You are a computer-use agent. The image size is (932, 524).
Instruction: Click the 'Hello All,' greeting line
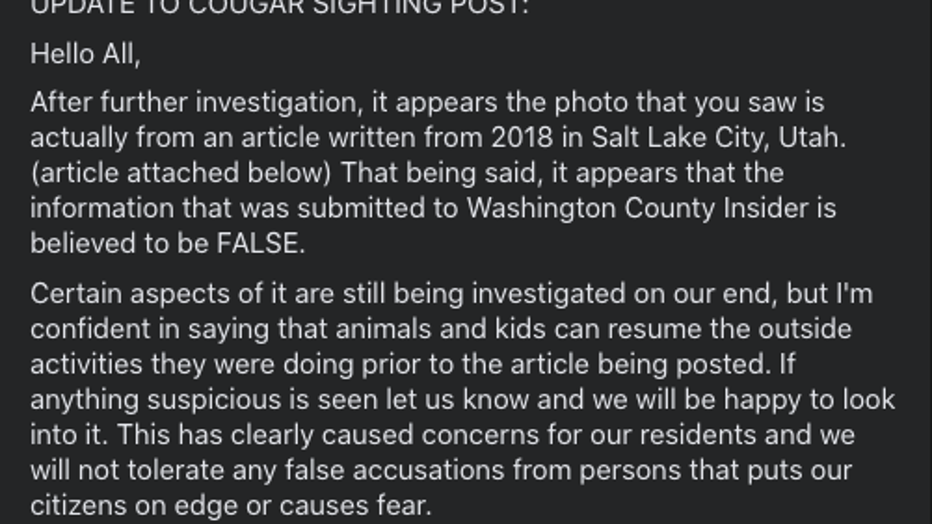click(86, 55)
